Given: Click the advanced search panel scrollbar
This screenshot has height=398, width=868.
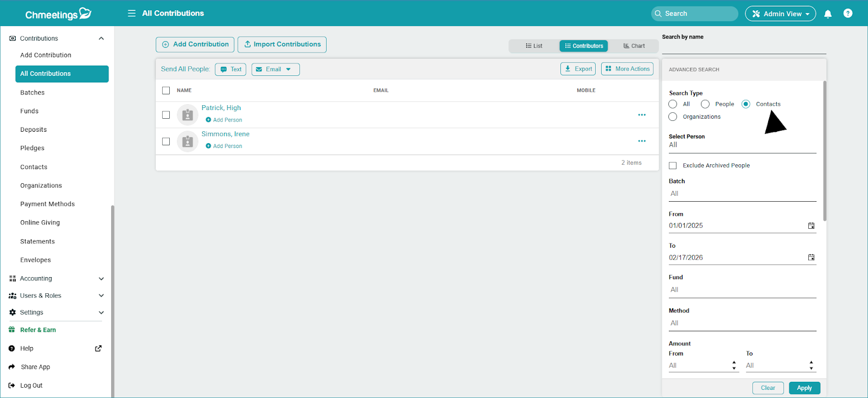Looking at the screenshot, I should pyautogui.click(x=825, y=152).
